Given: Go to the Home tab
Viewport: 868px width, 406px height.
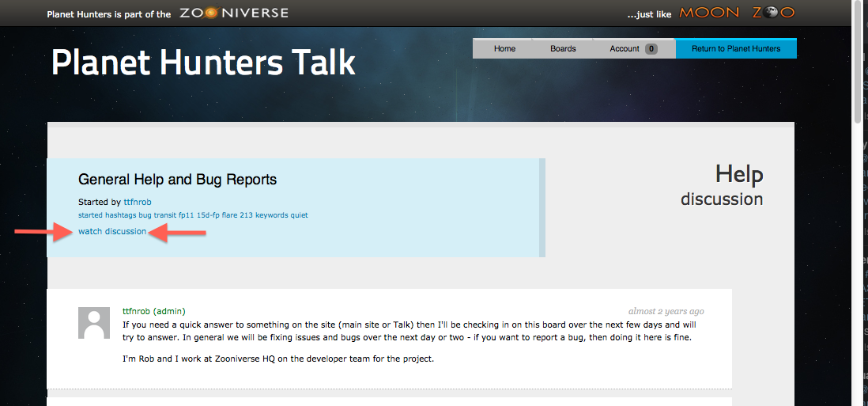Looking at the screenshot, I should [x=504, y=49].
